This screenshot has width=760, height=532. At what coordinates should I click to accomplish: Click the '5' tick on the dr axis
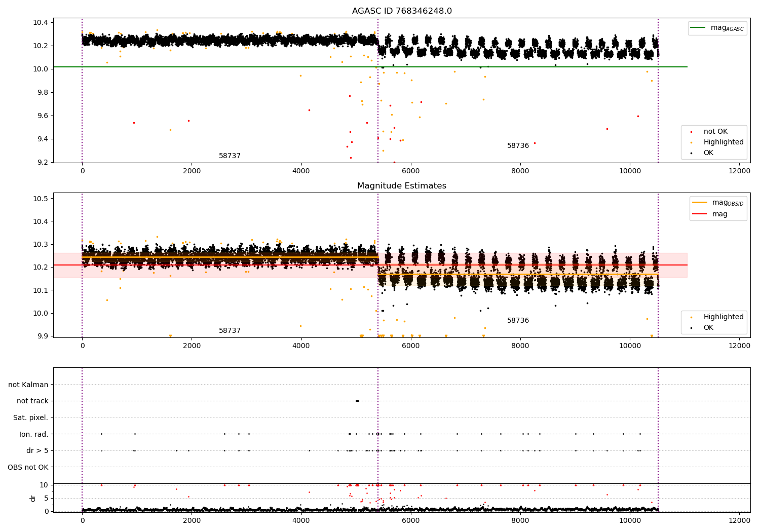[x=46, y=498]
